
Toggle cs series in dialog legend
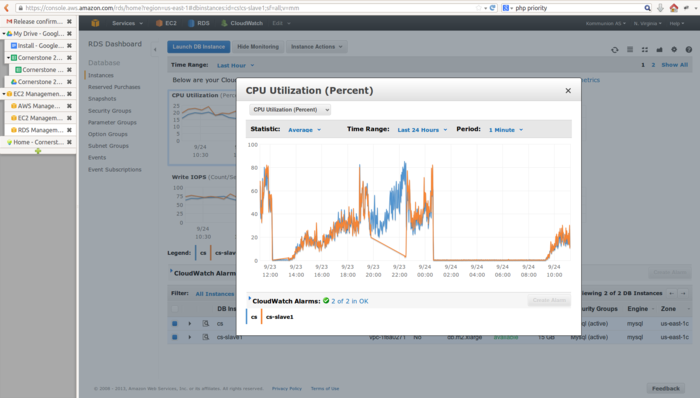click(253, 317)
